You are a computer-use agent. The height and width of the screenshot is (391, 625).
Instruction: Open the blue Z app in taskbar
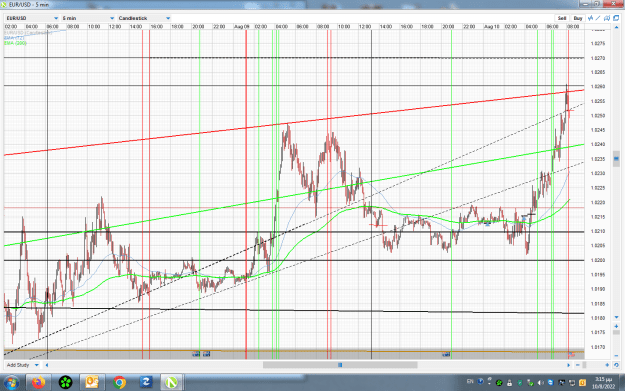point(145,383)
